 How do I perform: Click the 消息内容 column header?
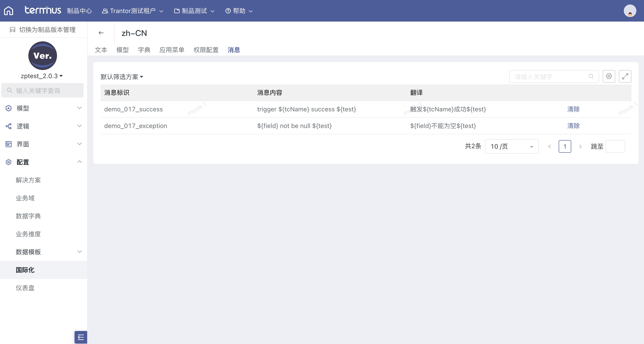click(x=270, y=93)
